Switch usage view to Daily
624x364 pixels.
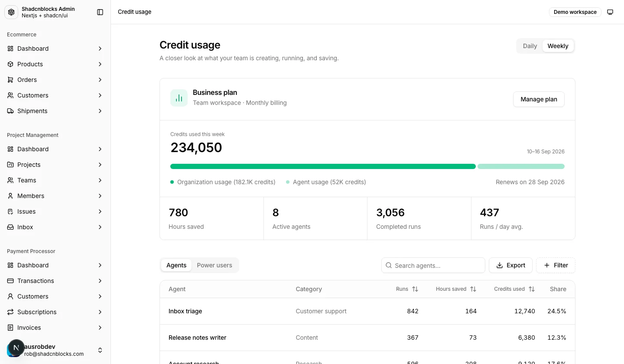point(530,46)
